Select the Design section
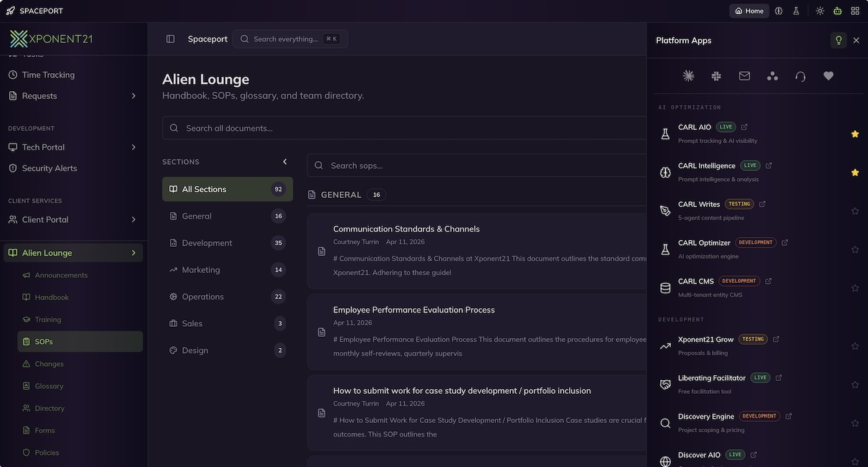Screen dimensions: 868x467 [228, 350]
